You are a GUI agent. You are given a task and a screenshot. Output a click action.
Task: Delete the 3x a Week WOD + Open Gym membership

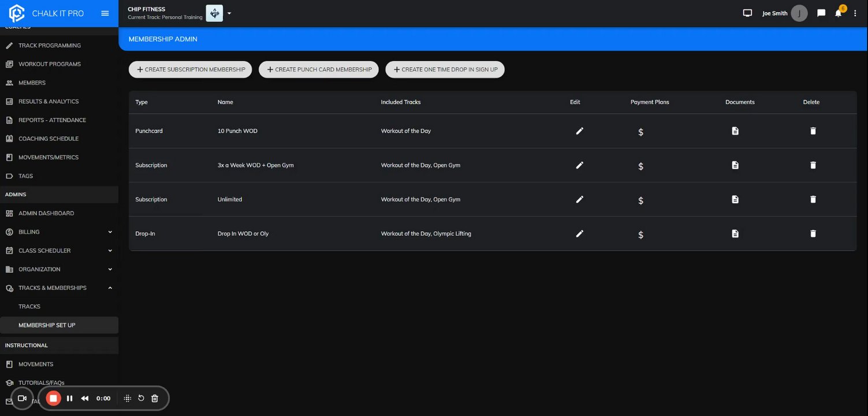[x=813, y=165]
